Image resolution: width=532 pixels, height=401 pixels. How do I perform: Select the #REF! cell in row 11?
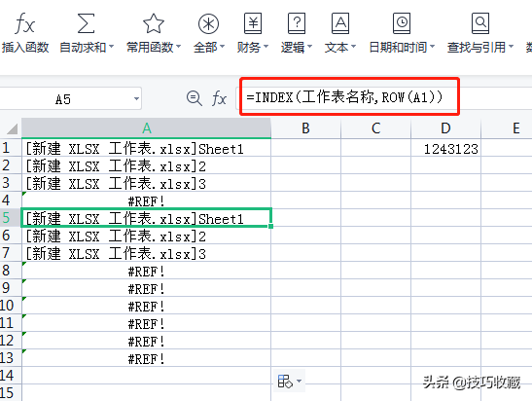(146, 323)
